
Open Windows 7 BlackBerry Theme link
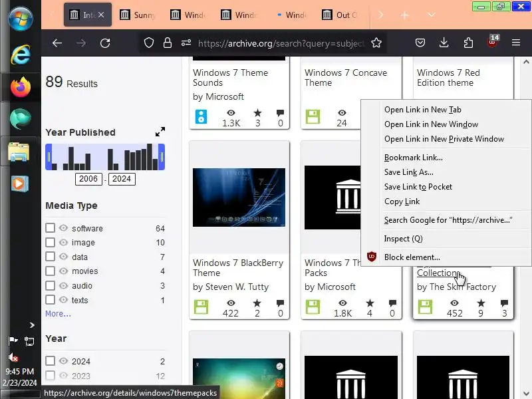[x=238, y=268]
